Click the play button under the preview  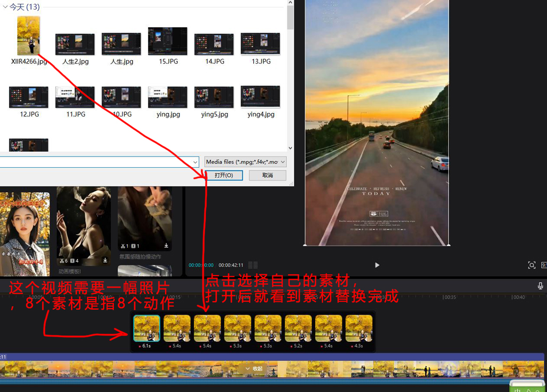(x=377, y=265)
